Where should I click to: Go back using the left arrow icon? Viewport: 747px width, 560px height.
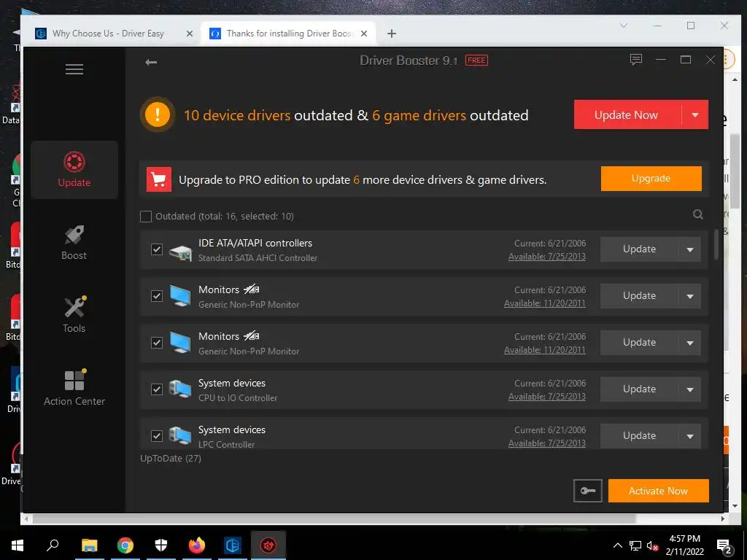coord(151,62)
